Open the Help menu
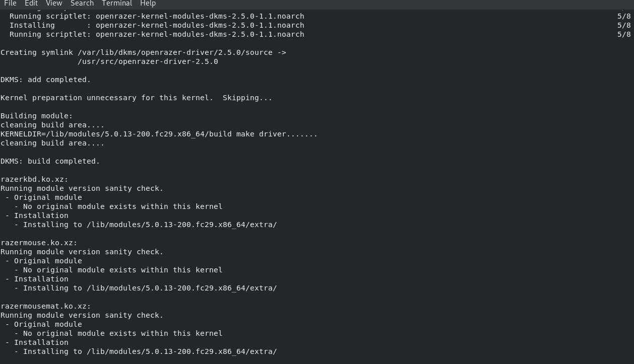 148,4
